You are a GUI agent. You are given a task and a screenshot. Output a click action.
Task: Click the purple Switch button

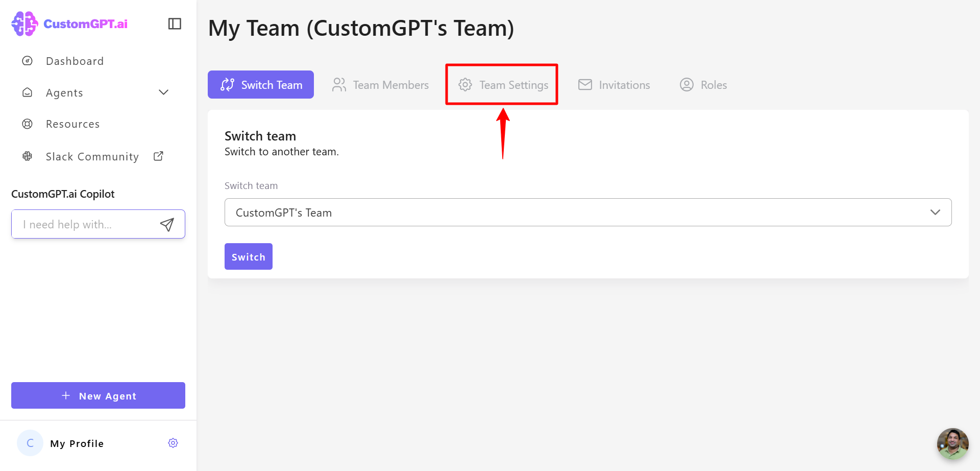point(249,256)
